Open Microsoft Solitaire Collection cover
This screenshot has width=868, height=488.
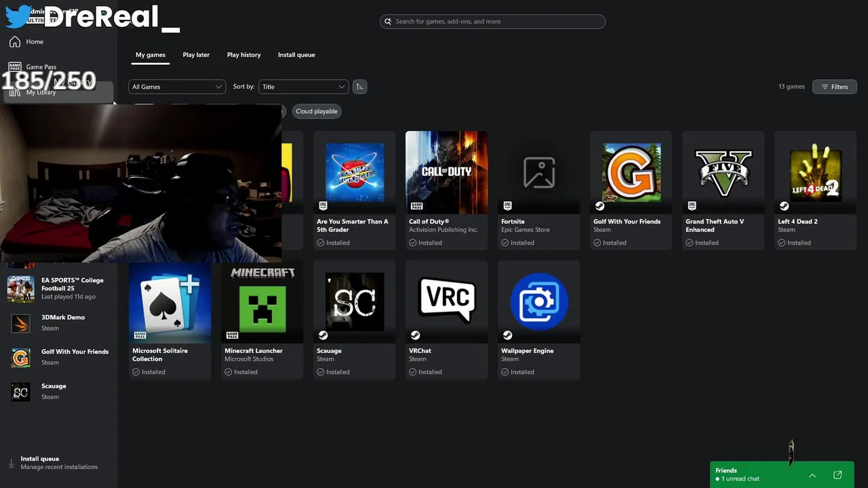170,302
